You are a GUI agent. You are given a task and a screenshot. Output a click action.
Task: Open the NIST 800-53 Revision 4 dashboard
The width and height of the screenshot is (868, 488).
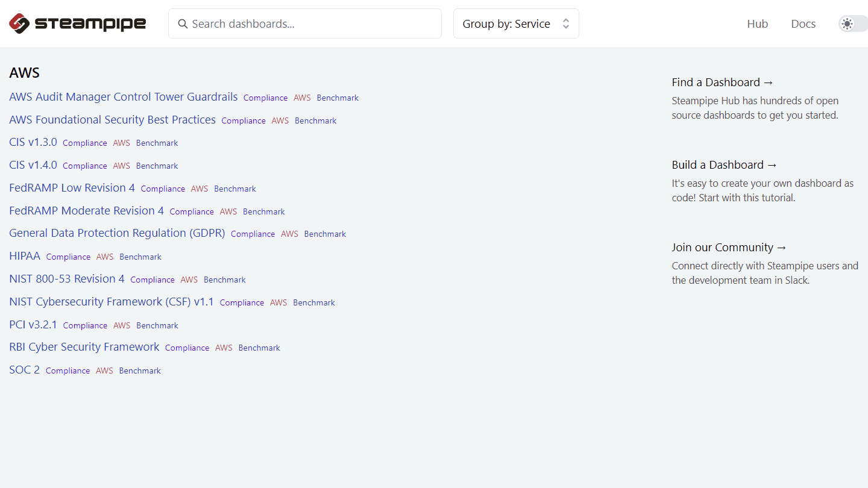[x=67, y=279]
